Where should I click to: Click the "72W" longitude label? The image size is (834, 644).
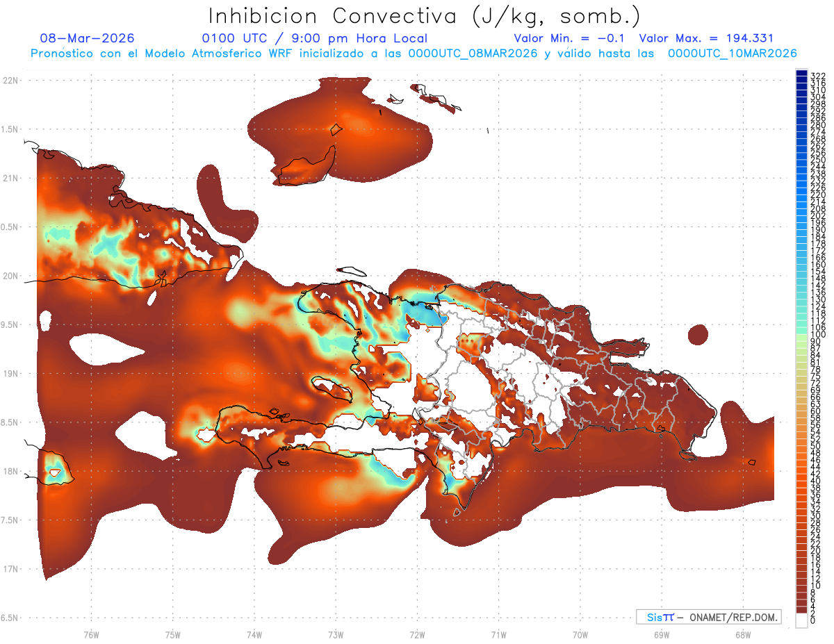(417, 634)
